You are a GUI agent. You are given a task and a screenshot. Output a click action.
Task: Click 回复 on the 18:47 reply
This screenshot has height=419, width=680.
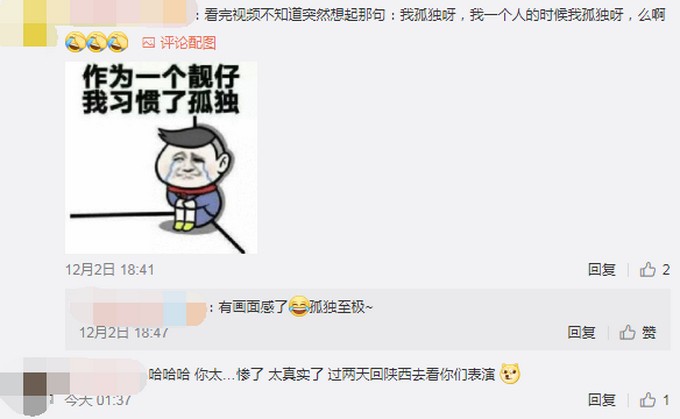581,332
